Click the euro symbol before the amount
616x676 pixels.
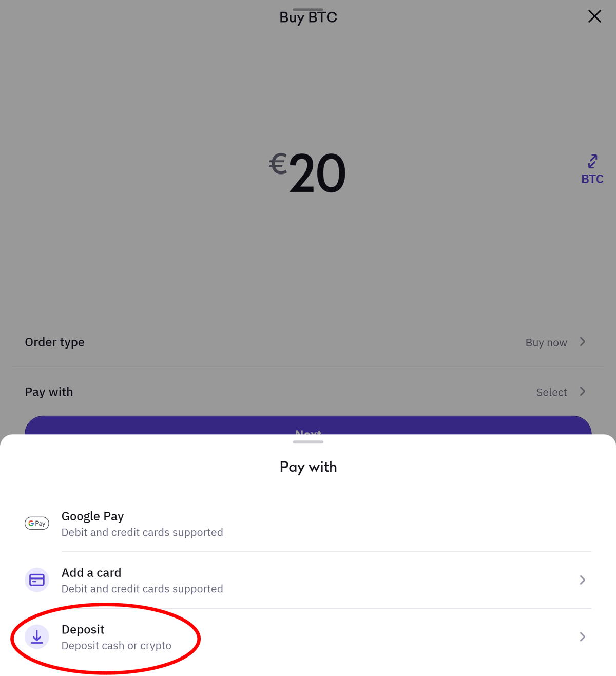[278, 164]
